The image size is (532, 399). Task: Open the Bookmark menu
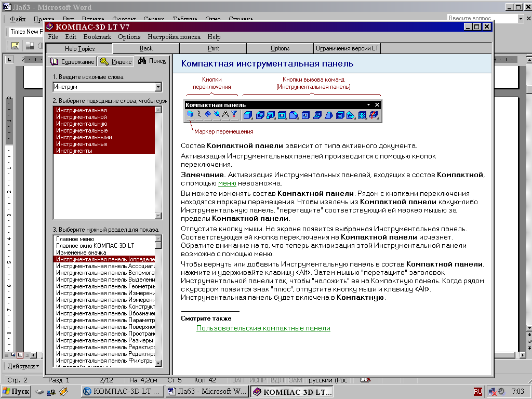click(x=97, y=37)
